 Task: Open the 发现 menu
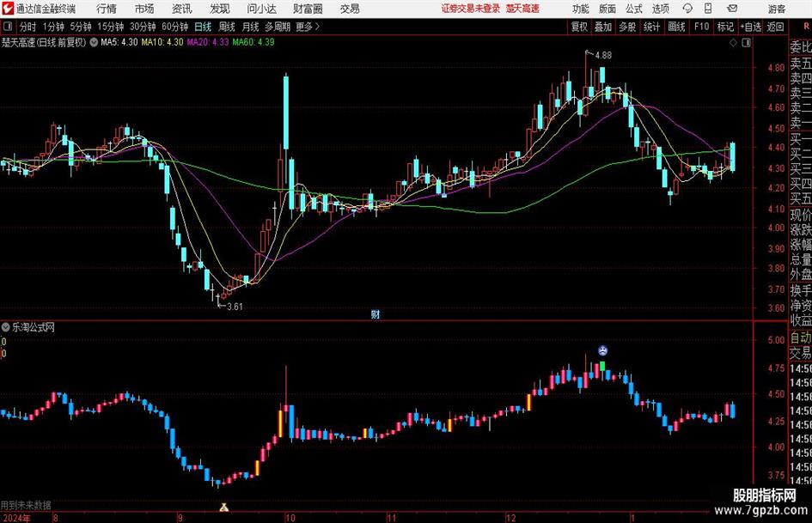[x=220, y=9]
